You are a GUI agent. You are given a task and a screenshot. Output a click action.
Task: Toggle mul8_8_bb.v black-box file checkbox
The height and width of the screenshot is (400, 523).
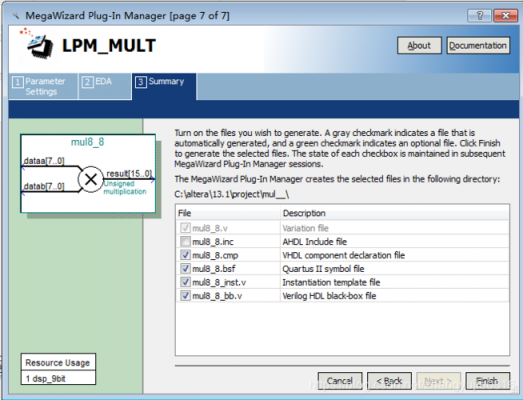pos(185,295)
